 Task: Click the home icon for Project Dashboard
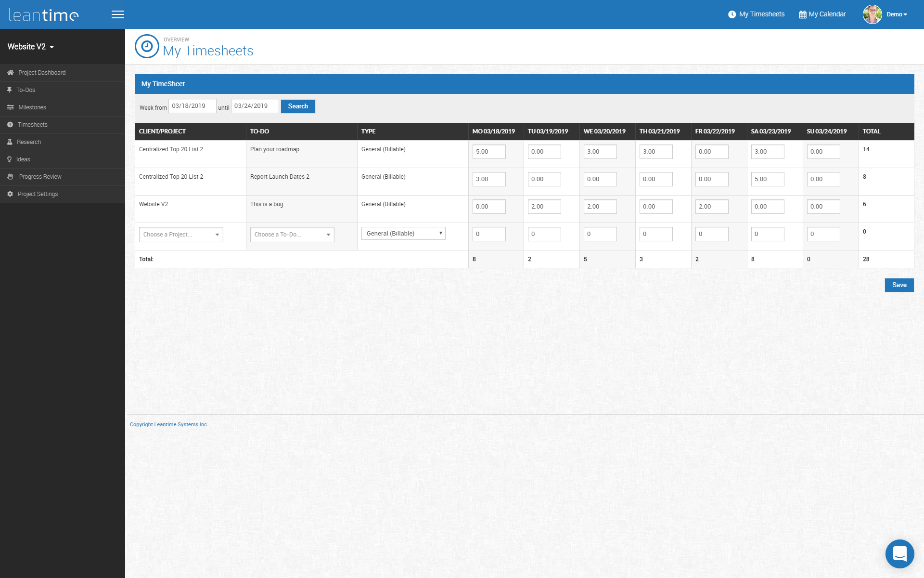[x=10, y=73]
